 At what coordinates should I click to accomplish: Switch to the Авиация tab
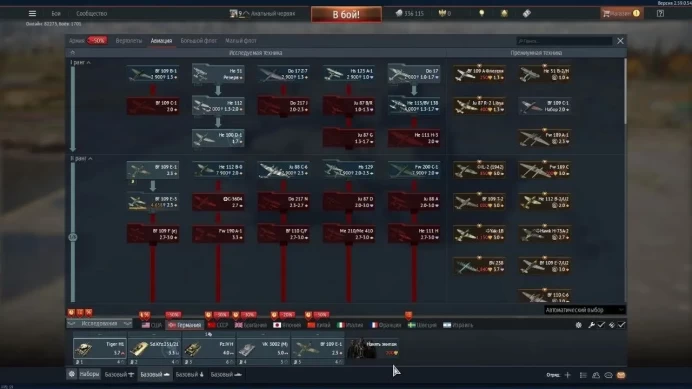pyautogui.click(x=161, y=41)
